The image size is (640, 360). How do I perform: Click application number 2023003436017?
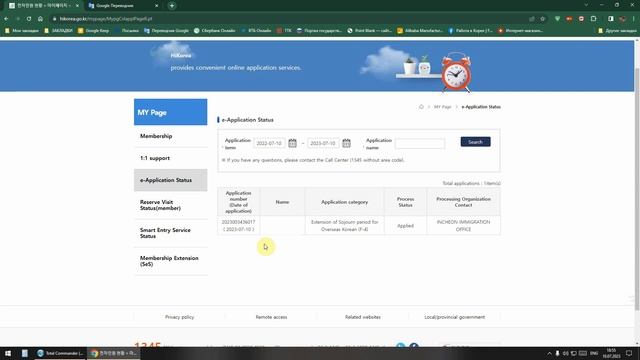pyautogui.click(x=238, y=222)
